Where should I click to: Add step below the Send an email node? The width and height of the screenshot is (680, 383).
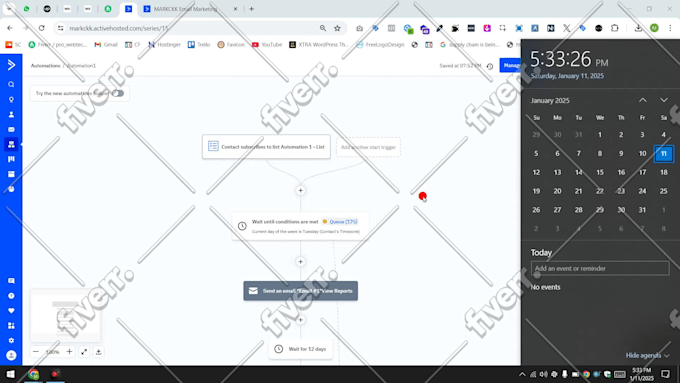click(301, 320)
